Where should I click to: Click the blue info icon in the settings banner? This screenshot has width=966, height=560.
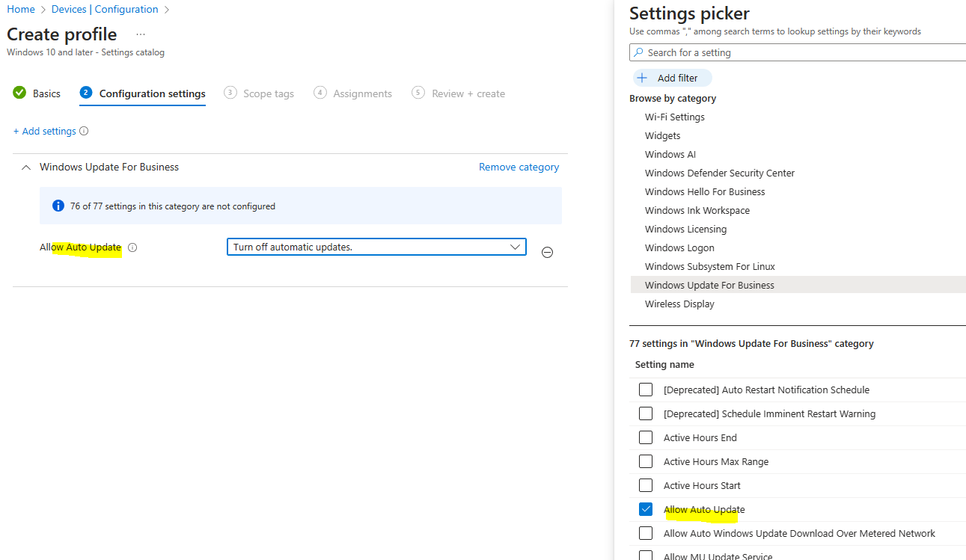click(58, 206)
